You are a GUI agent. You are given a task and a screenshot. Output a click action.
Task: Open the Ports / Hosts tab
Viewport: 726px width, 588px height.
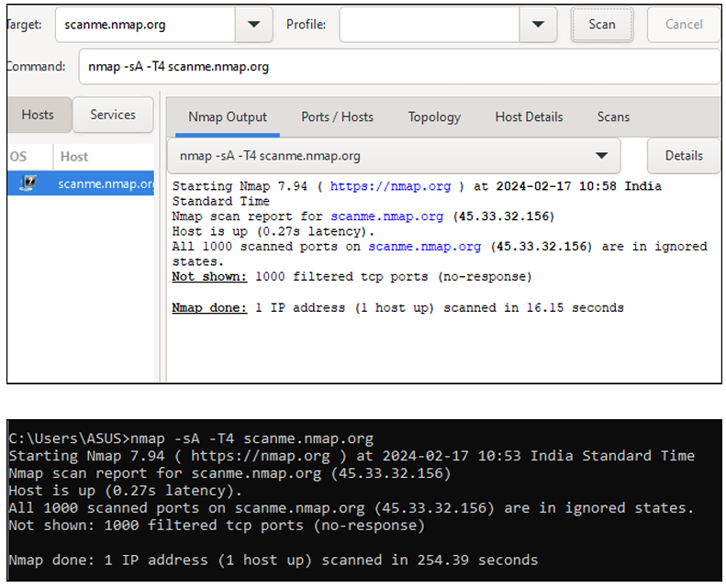[x=337, y=117]
